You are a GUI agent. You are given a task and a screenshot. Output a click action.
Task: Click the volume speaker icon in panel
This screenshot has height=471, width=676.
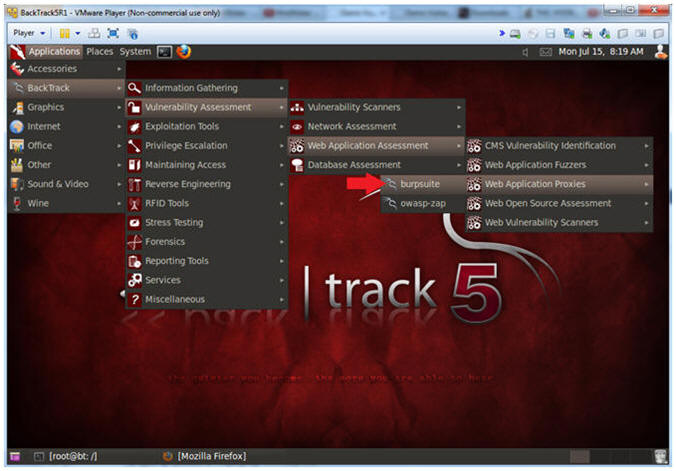(x=525, y=53)
